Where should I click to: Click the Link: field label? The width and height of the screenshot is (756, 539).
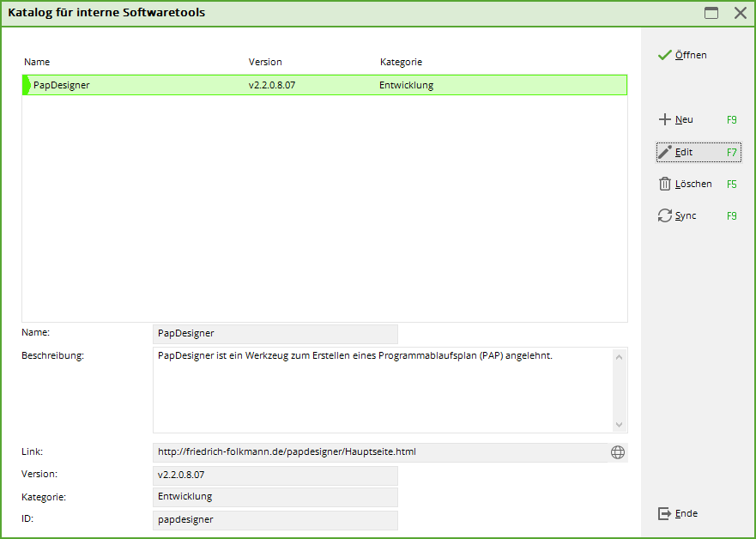coord(33,451)
